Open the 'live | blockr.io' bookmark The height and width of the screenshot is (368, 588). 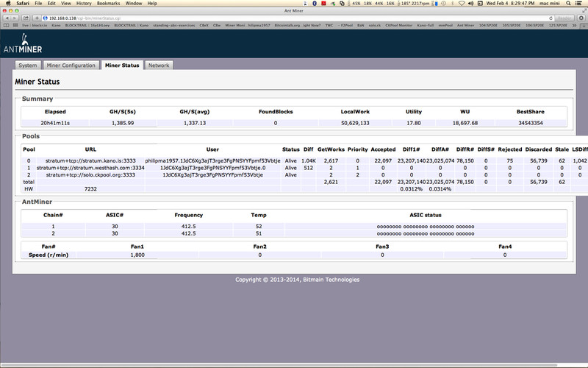point(35,25)
